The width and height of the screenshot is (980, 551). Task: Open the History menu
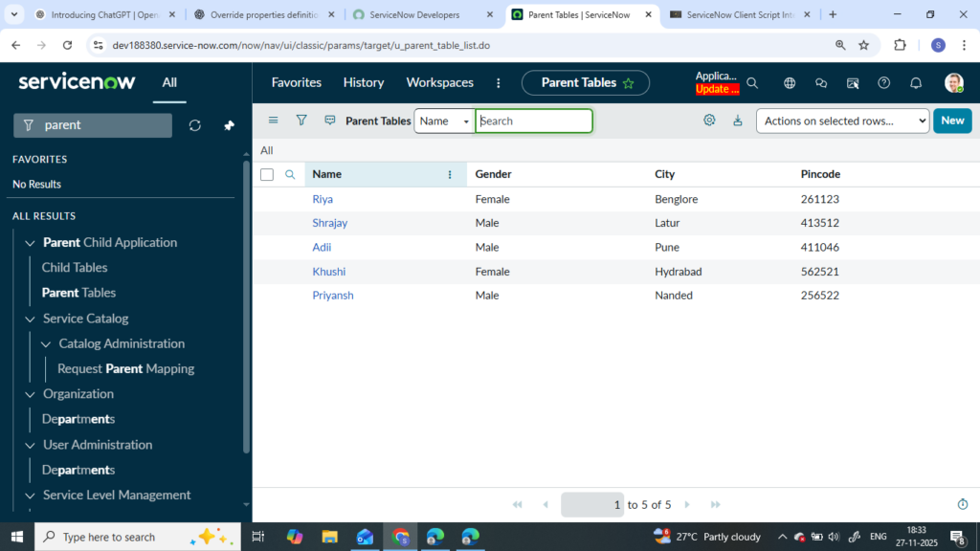coord(364,83)
